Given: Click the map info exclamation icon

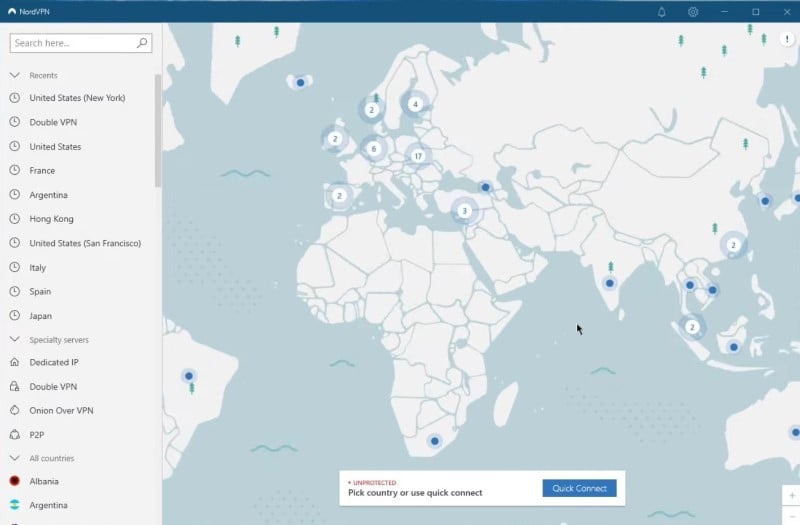Looking at the screenshot, I should tap(787, 39).
